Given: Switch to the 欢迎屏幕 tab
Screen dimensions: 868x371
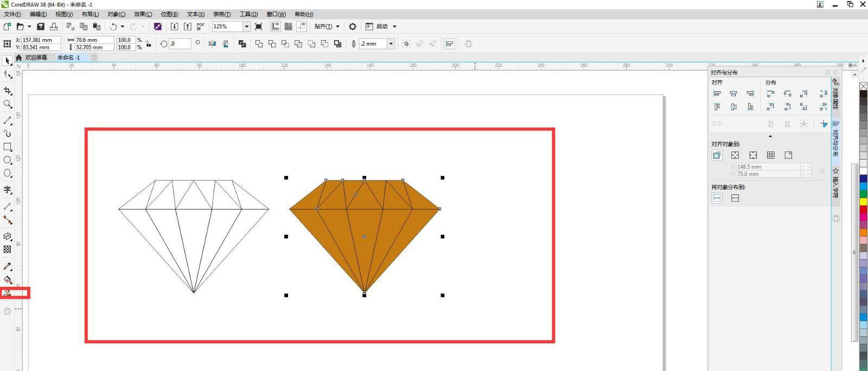Looking at the screenshot, I should pyautogui.click(x=36, y=58).
